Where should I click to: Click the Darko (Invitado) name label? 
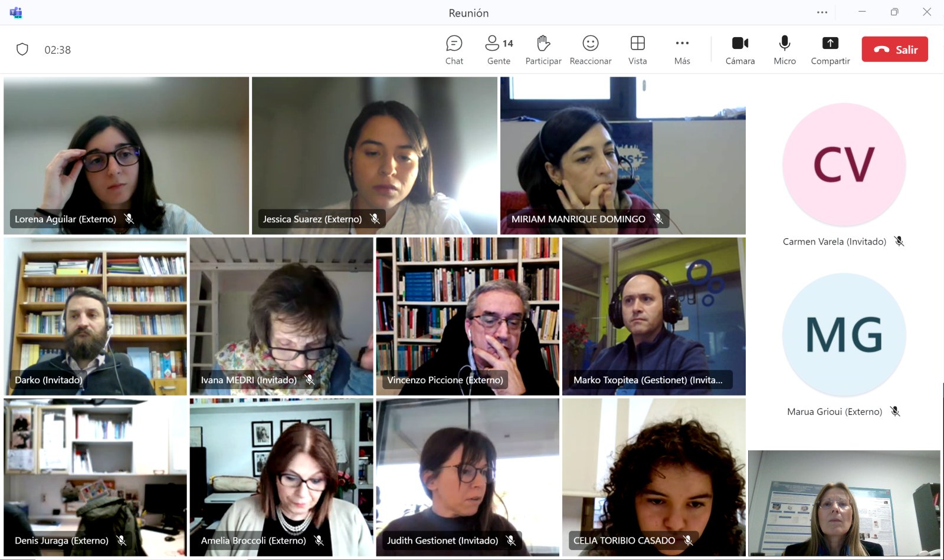click(48, 380)
